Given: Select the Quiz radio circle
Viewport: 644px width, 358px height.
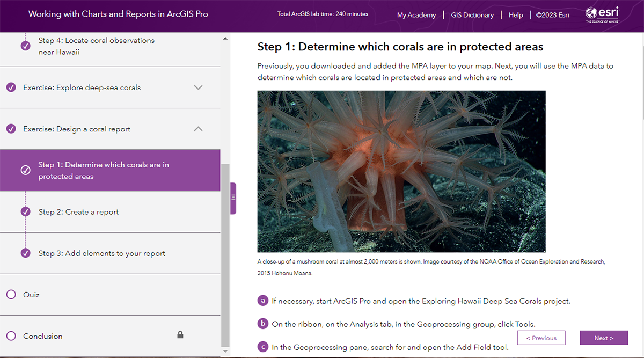Looking at the screenshot, I should [x=12, y=294].
